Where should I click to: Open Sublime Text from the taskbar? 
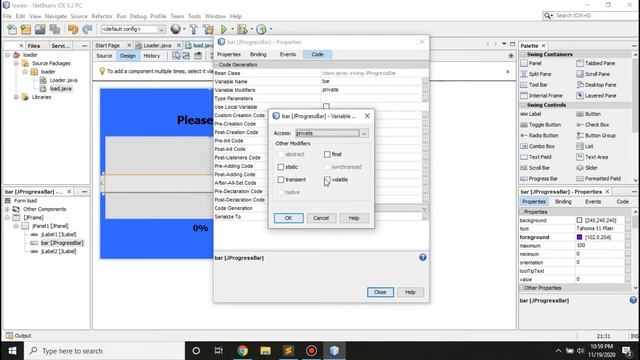pyautogui.click(x=288, y=351)
